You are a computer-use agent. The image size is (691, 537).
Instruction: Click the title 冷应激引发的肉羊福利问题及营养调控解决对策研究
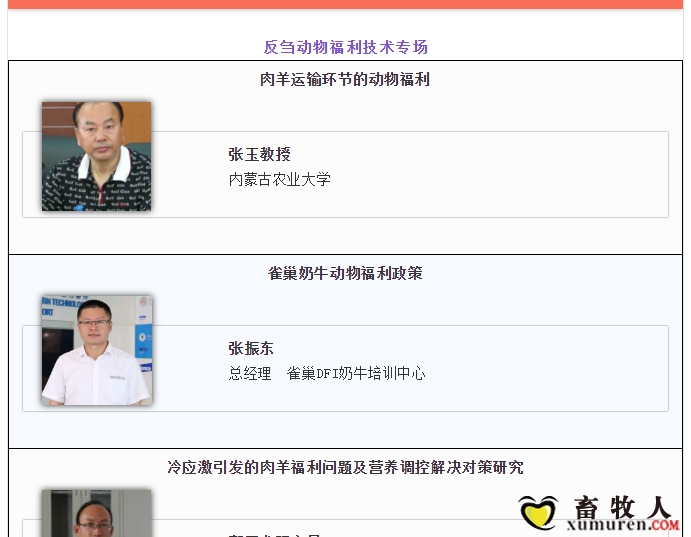point(345,467)
